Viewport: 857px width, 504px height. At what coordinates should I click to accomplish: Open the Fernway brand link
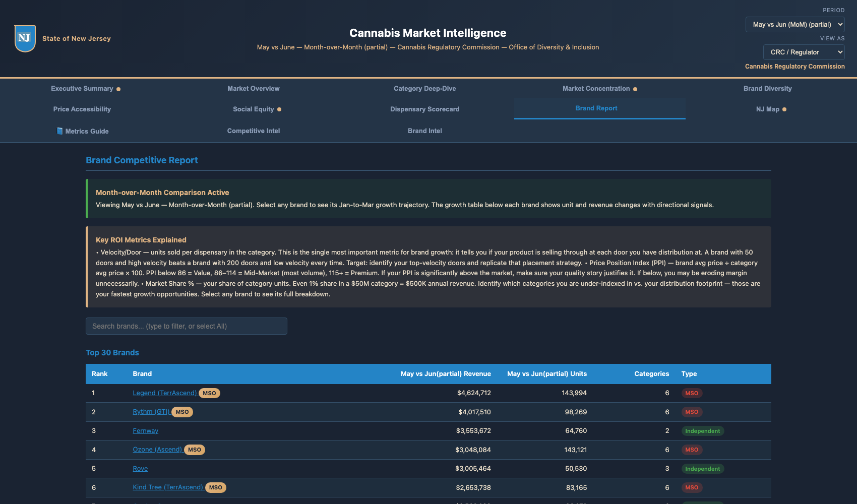pos(146,431)
